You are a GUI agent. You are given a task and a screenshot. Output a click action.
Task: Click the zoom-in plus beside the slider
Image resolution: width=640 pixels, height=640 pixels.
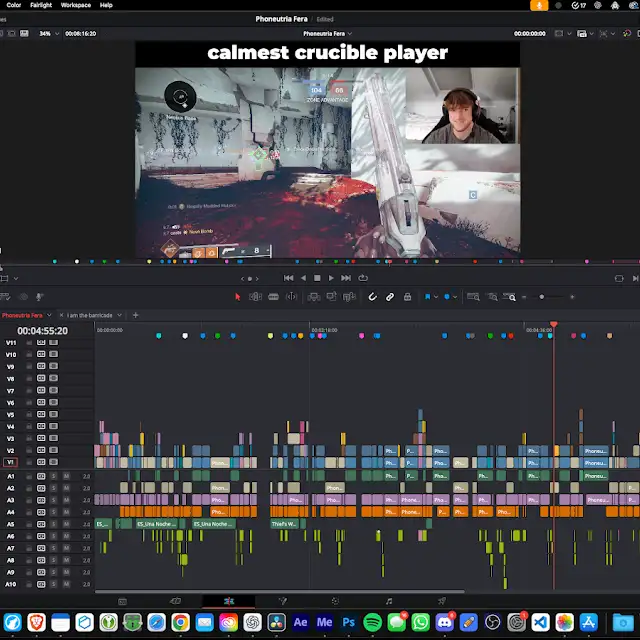click(x=572, y=297)
